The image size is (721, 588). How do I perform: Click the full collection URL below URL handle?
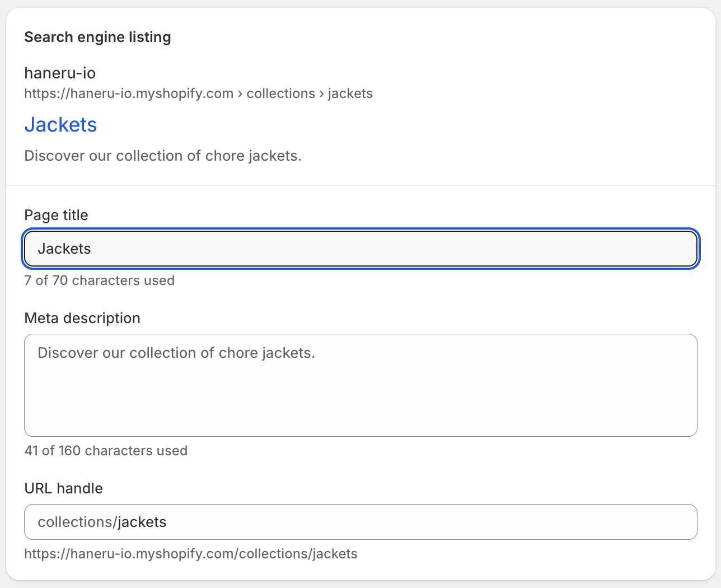[190, 554]
